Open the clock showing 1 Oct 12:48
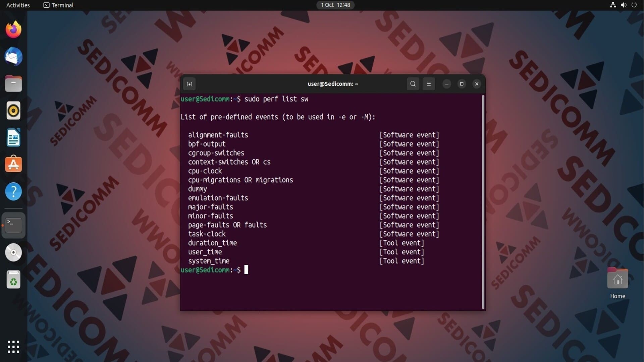The height and width of the screenshot is (362, 644). 335,5
